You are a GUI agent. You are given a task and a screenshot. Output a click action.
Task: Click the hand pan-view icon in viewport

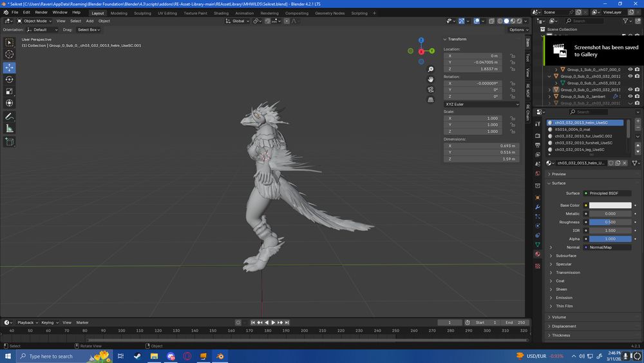(x=431, y=79)
